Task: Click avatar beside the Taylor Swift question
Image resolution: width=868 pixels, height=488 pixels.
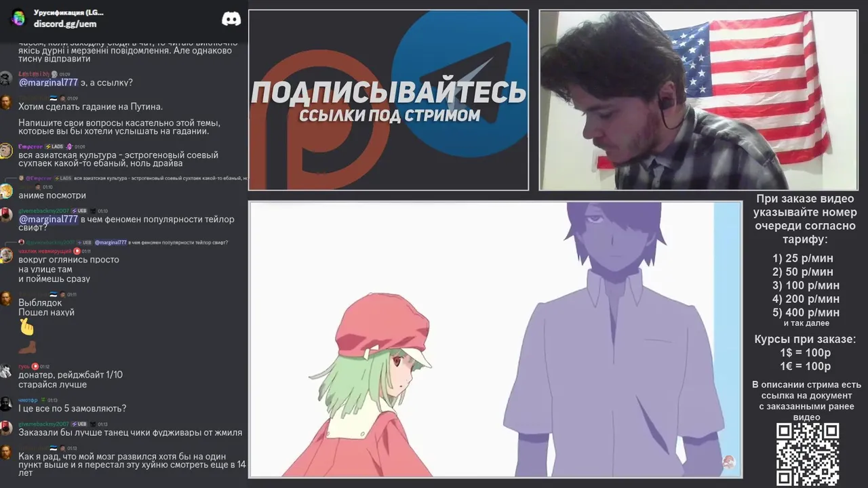Action: [x=6, y=215]
